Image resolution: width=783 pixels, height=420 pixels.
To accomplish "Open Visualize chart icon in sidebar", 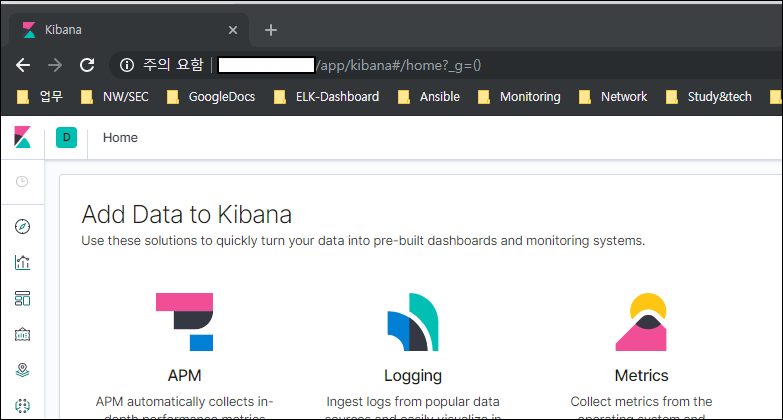I will 22,262.
